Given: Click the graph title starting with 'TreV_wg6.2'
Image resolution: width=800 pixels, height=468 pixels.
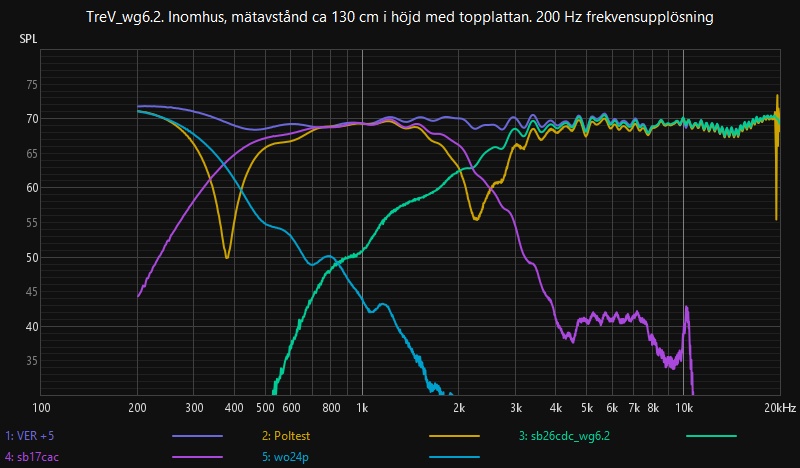Looking at the screenshot, I should click(x=400, y=17).
